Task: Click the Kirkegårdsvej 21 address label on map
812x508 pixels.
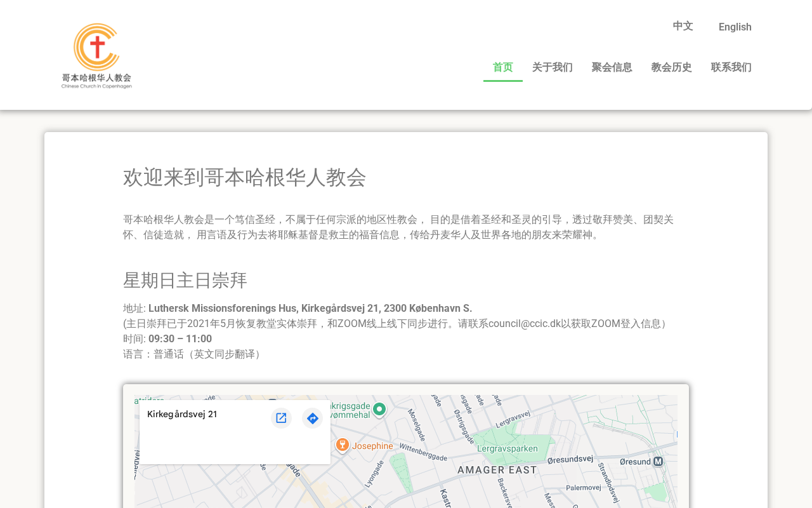Action: [182, 414]
